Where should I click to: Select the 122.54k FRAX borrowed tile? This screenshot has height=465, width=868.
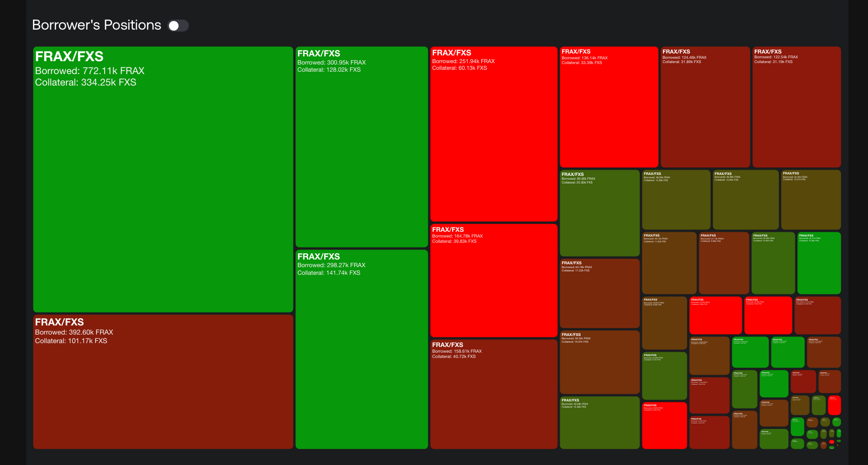click(x=796, y=107)
